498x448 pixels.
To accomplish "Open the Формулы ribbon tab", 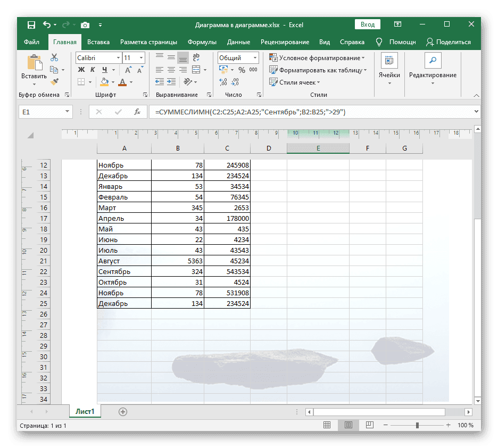I will 202,42.
